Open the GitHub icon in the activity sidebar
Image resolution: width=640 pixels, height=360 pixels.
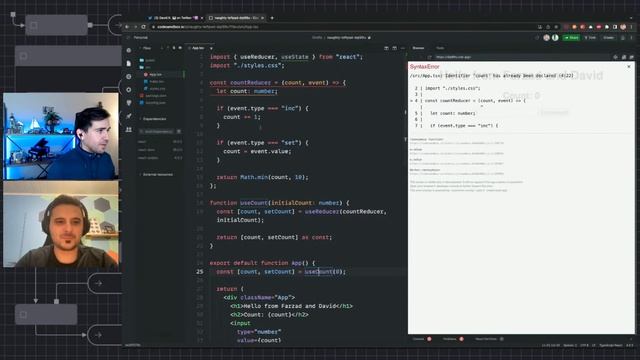coord(129,103)
